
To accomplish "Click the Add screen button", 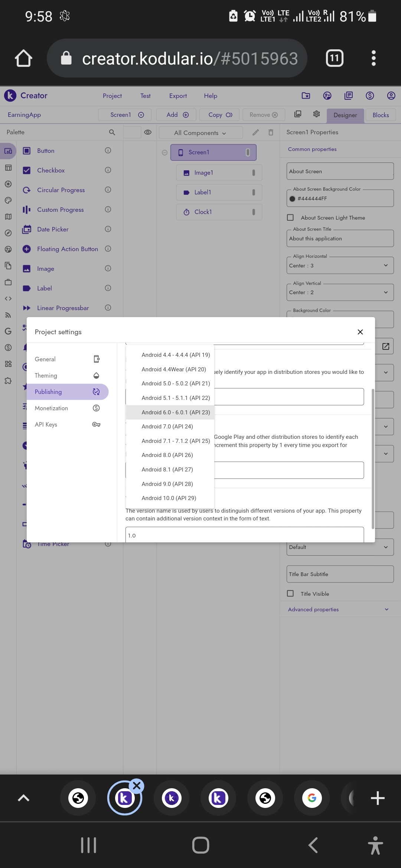I will 177,115.
